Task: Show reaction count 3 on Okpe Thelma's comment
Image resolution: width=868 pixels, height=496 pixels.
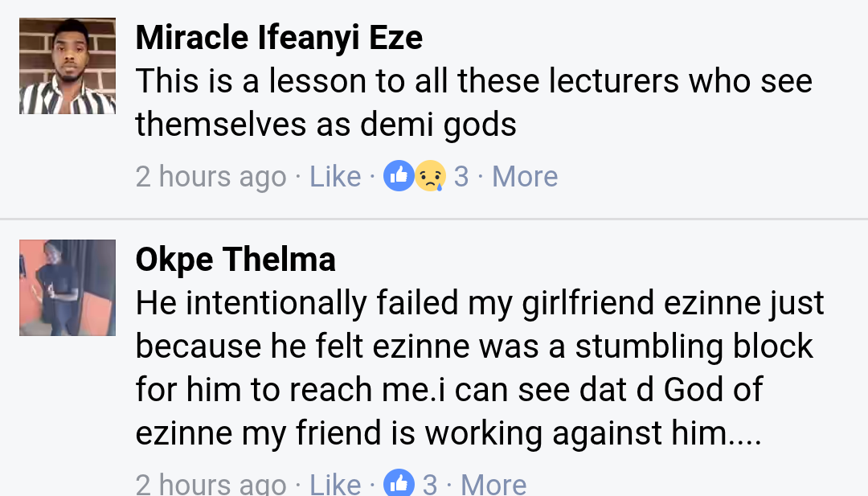Action: point(430,484)
